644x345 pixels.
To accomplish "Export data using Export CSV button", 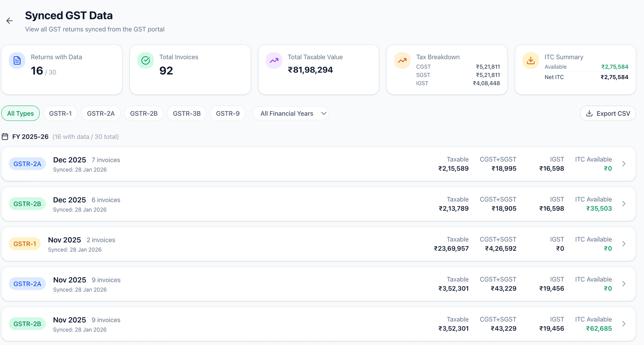I will point(608,113).
